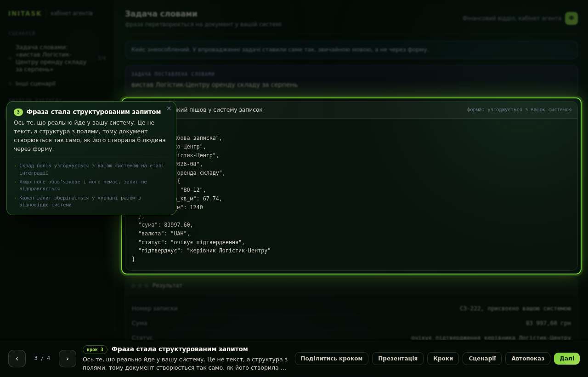Click 'Поділитись кроком' button

tap(332, 359)
